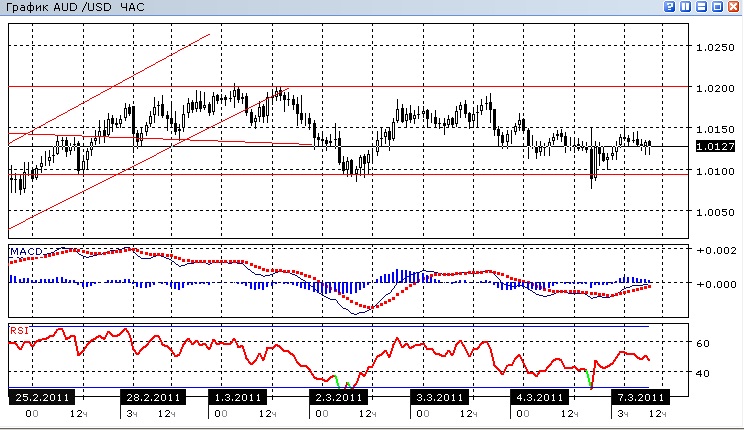Viewport: 744px width, 430px height.
Task: Select the 3.3.2011 date marker
Action: [439, 397]
